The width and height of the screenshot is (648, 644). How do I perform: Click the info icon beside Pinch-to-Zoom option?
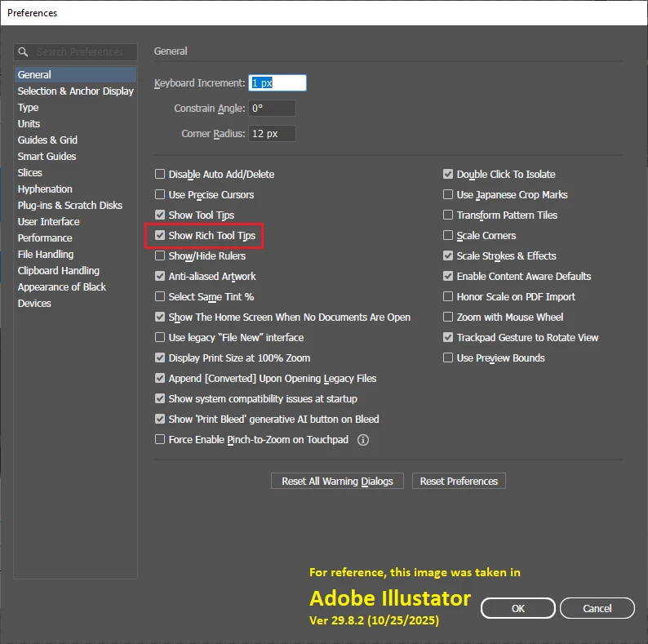click(x=363, y=440)
